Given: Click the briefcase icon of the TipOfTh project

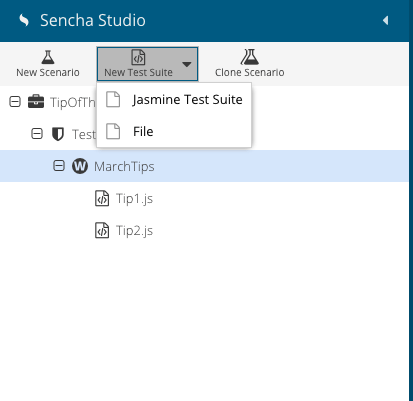Looking at the screenshot, I should pyautogui.click(x=36, y=102).
